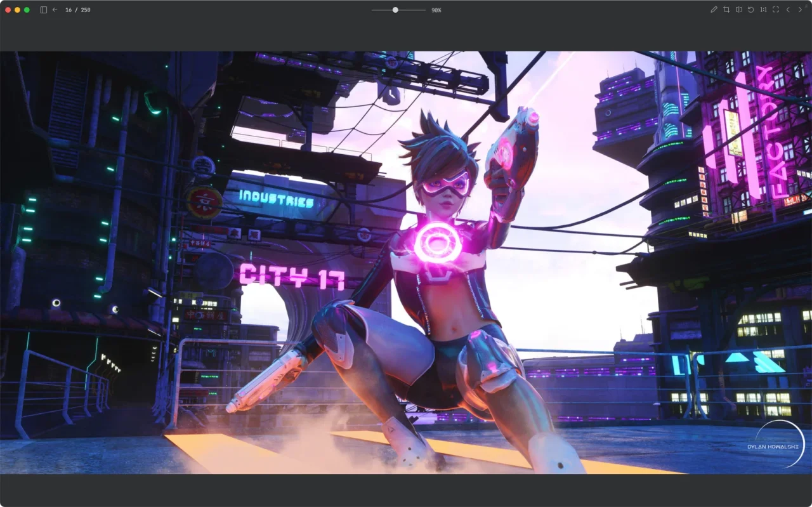Click the 16 / 258 image counter

tap(77, 10)
